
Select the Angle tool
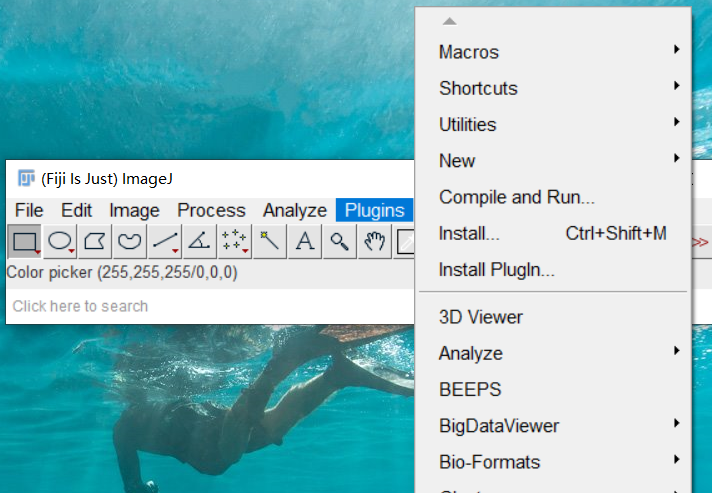point(199,242)
